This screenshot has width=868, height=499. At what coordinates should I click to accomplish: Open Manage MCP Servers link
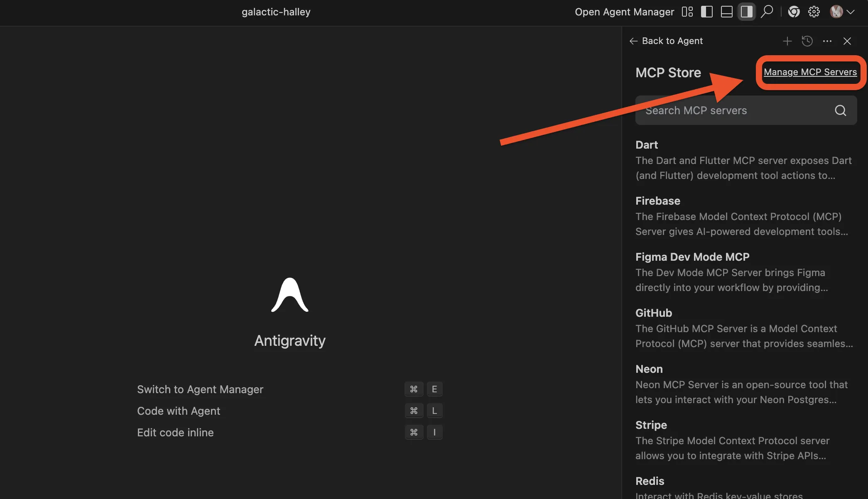(810, 72)
